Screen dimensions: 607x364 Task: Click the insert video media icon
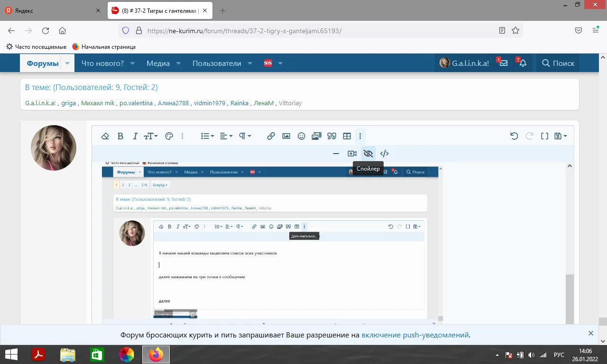click(x=352, y=154)
